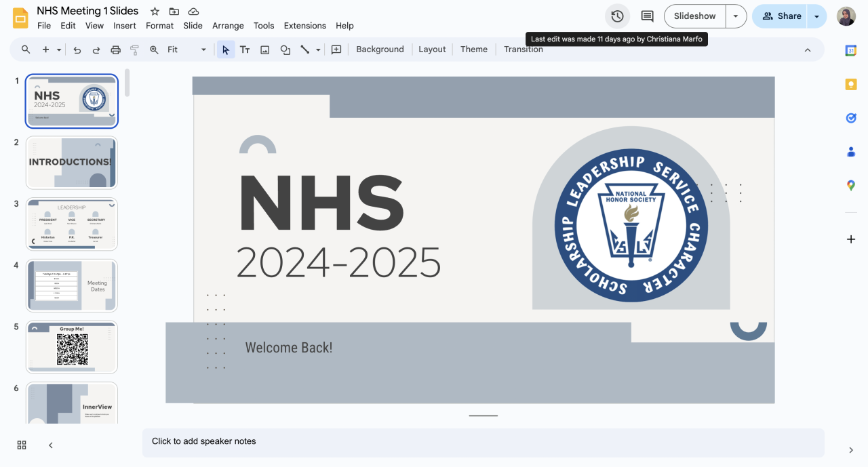Hide the menus with the chevron
The width and height of the screenshot is (868, 467).
pyautogui.click(x=808, y=49)
